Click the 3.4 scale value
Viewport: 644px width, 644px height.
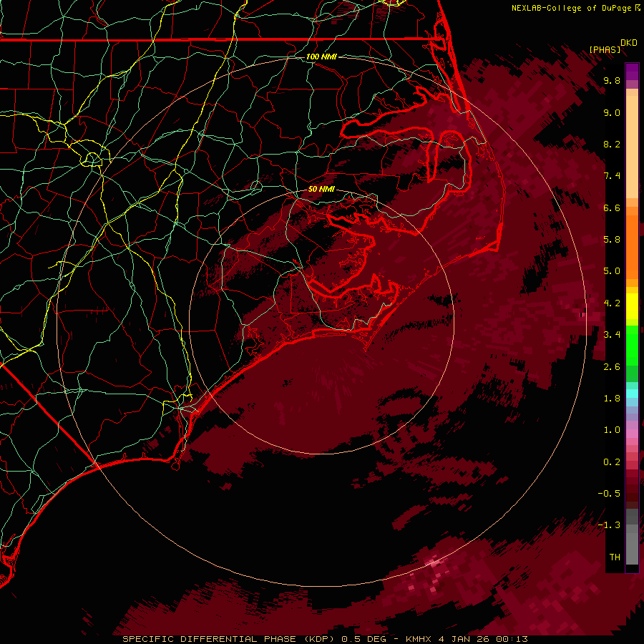pos(612,335)
